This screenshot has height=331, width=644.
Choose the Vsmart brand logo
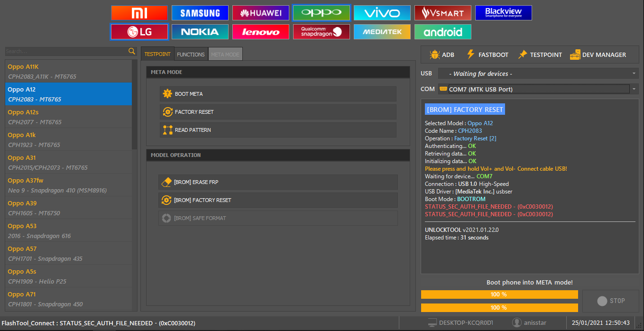pyautogui.click(x=443, y=13)
